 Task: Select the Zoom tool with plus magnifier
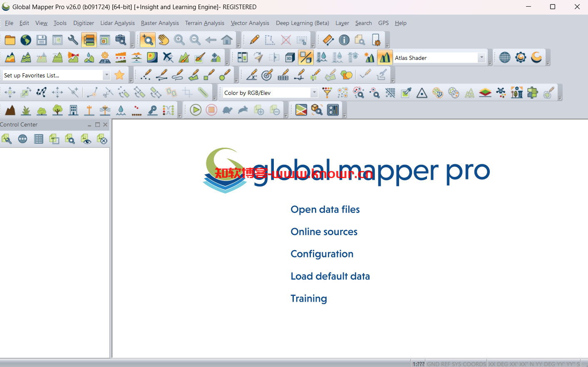(148, 40)
